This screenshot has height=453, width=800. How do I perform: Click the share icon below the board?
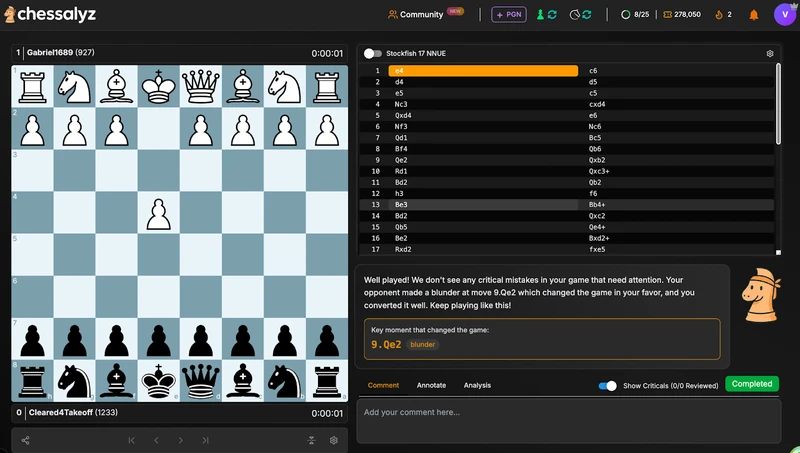click(26, 440)
